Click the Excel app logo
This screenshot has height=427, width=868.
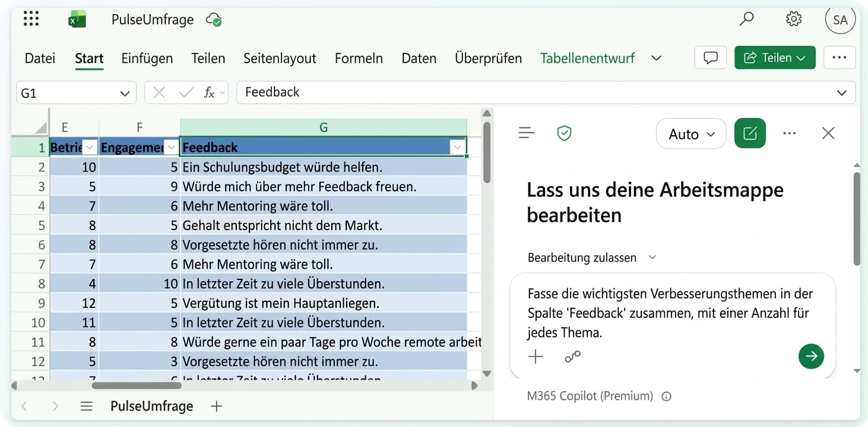77,20
